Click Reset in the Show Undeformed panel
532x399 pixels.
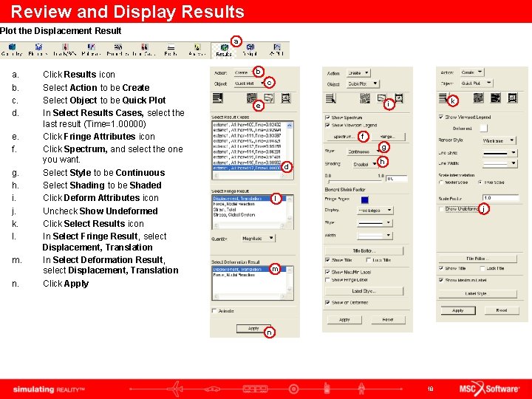click(502, 310)
